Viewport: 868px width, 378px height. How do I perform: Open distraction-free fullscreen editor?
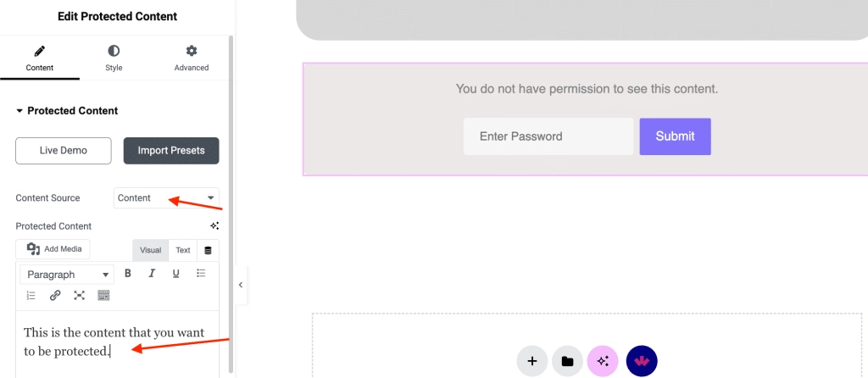tap(80, 296)
